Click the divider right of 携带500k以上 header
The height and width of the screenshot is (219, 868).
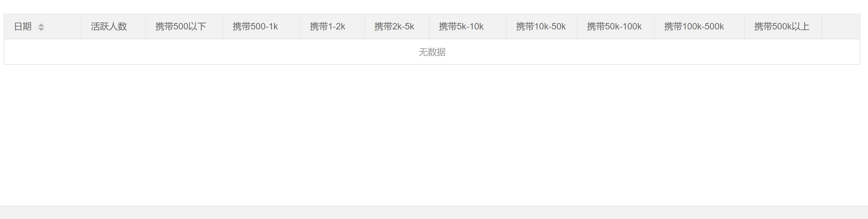click(x=822, y=26)
